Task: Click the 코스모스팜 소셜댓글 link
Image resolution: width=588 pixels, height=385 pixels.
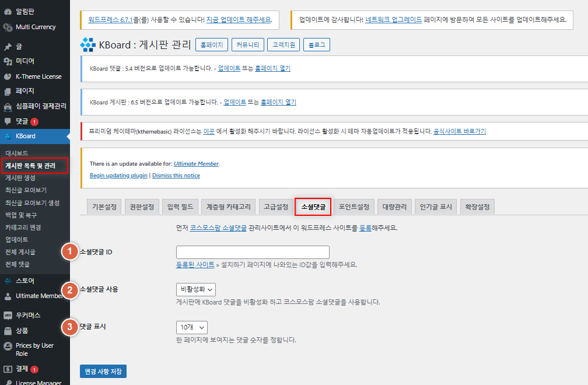Action: 218,228
